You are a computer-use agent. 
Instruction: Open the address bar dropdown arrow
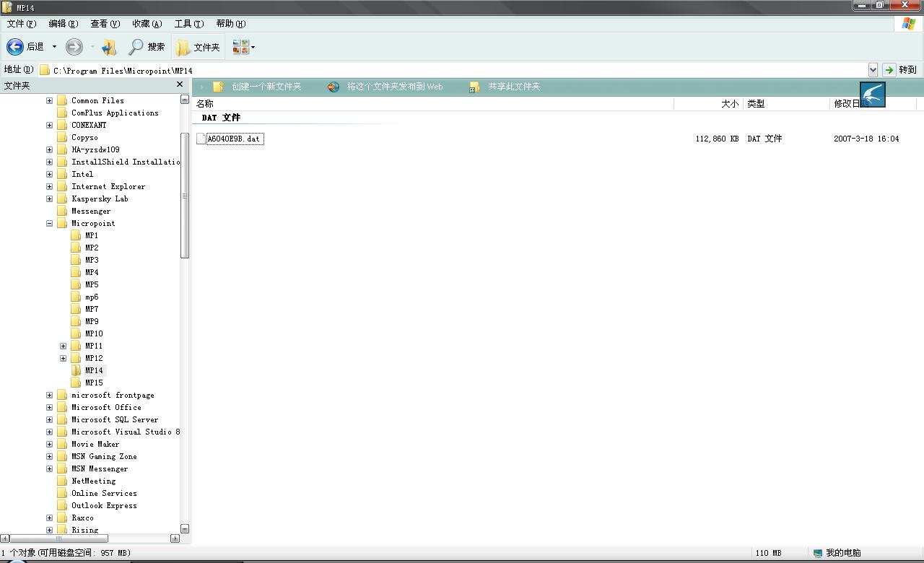(x=873, y=70)
